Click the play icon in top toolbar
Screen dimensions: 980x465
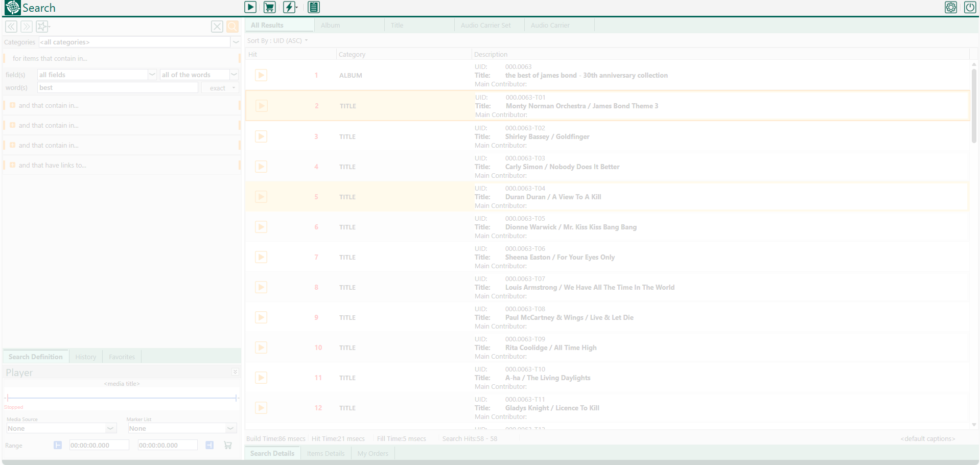pos(250,7)
